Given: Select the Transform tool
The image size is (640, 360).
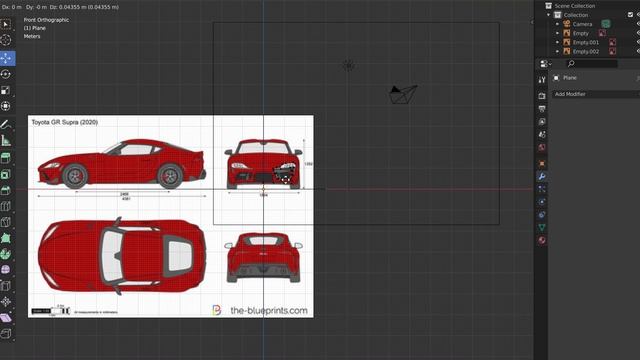Looking at the screenshot, I should click(6, 106).
